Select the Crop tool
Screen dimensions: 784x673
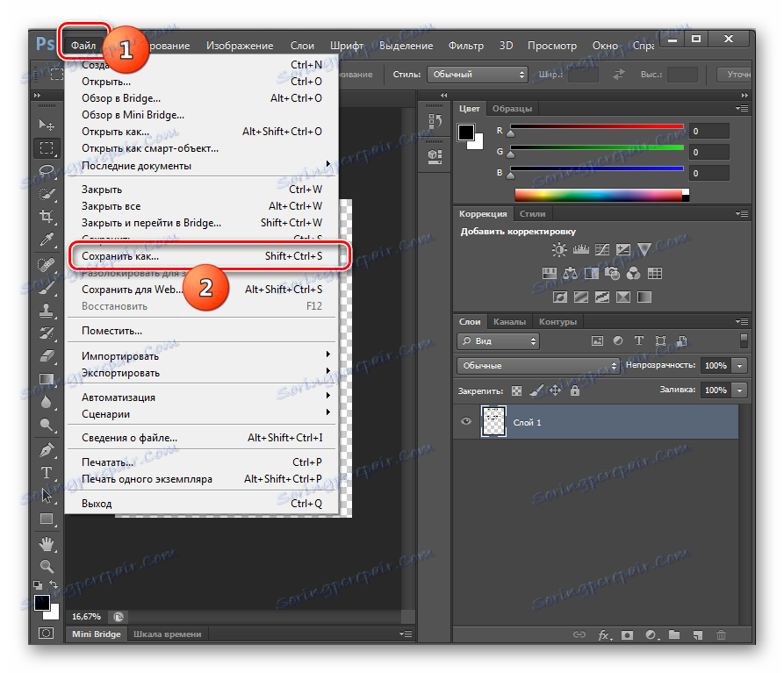(47, 217)
